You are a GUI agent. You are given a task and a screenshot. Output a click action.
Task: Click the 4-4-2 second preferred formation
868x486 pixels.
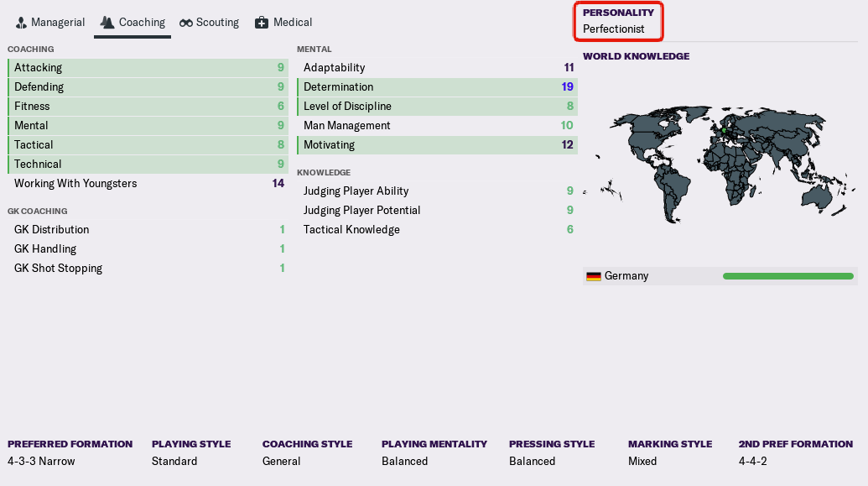[x=753, y=461]
